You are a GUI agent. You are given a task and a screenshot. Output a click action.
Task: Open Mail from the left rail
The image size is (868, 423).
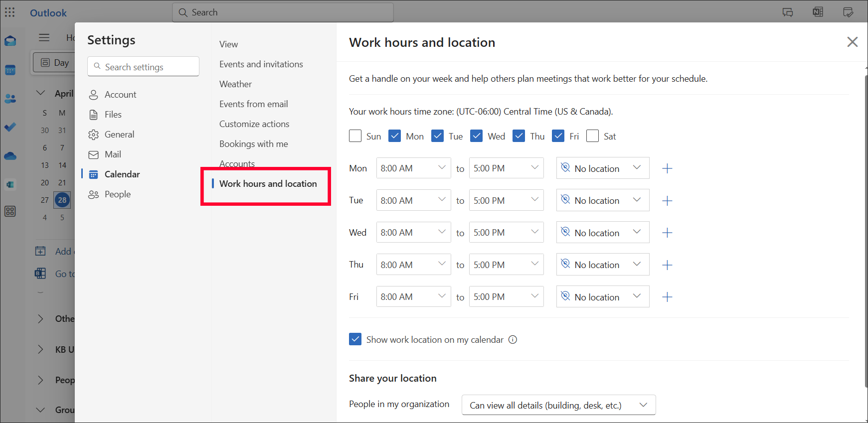[10, 41]
